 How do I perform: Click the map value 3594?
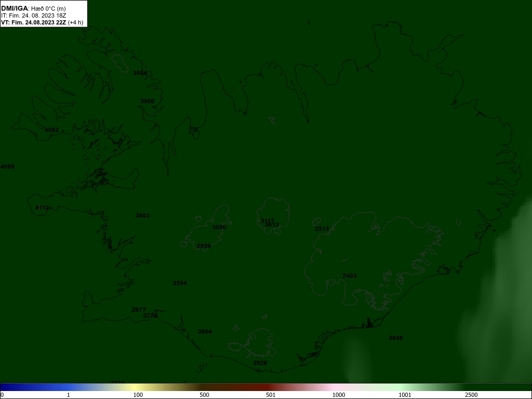(180, 284)
